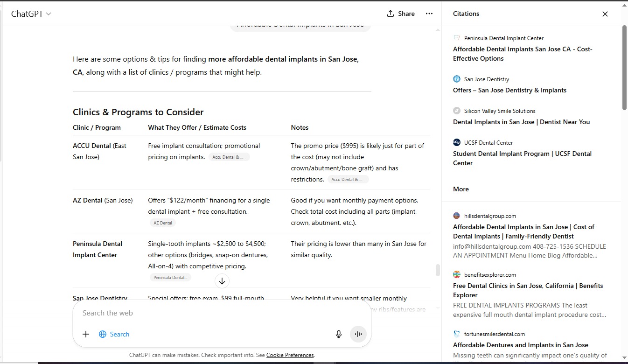This screenshot has width=628, height=364.
Task: Click the plus attach icon
Action: (86, 334)
